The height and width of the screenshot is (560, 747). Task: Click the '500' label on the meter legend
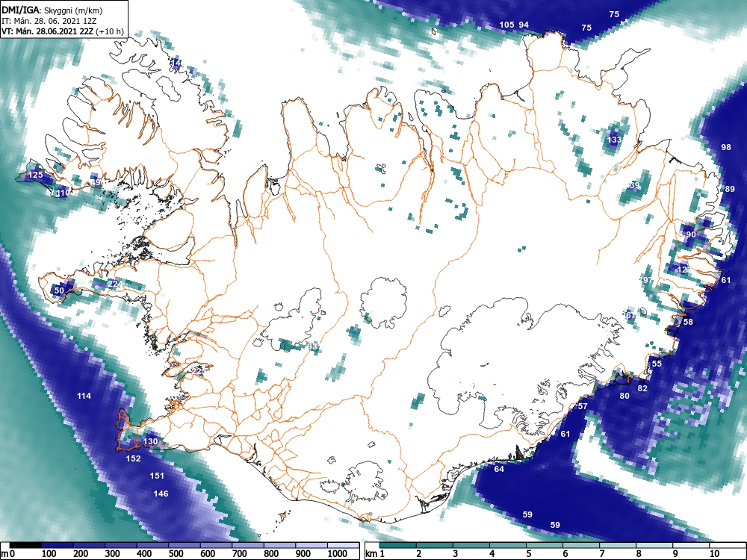(176, 553)
